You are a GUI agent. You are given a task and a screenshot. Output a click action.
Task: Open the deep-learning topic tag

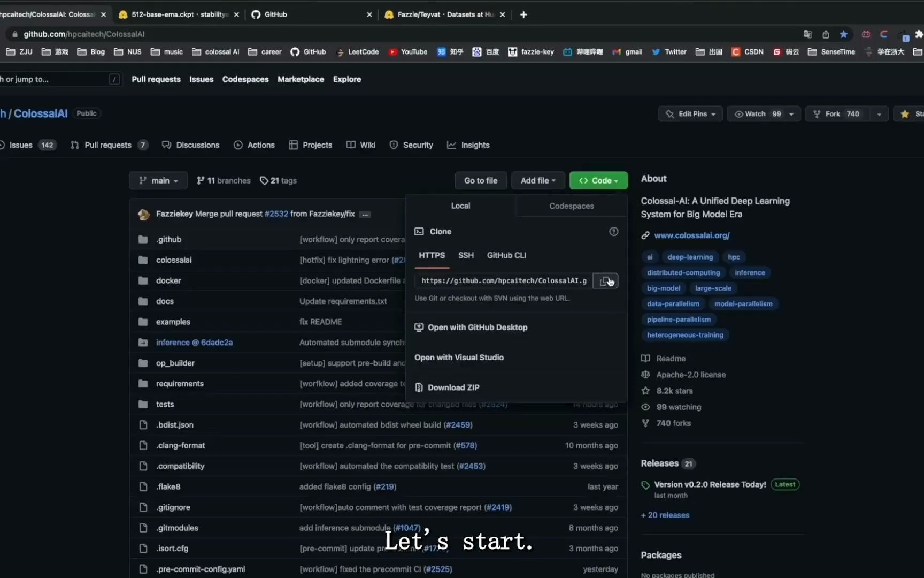click(x=690, y=257)
